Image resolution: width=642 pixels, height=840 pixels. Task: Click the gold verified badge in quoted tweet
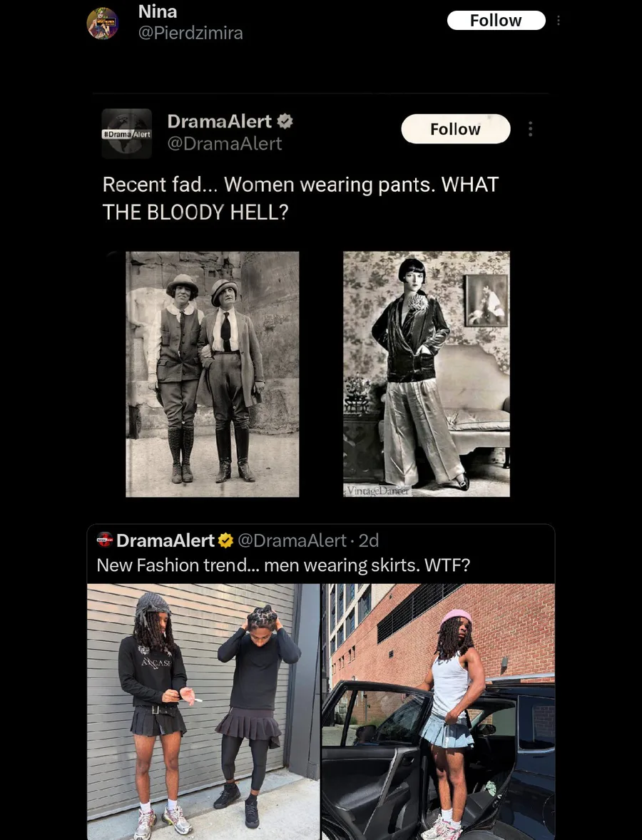pyautogui.click(x=225, y=541)
